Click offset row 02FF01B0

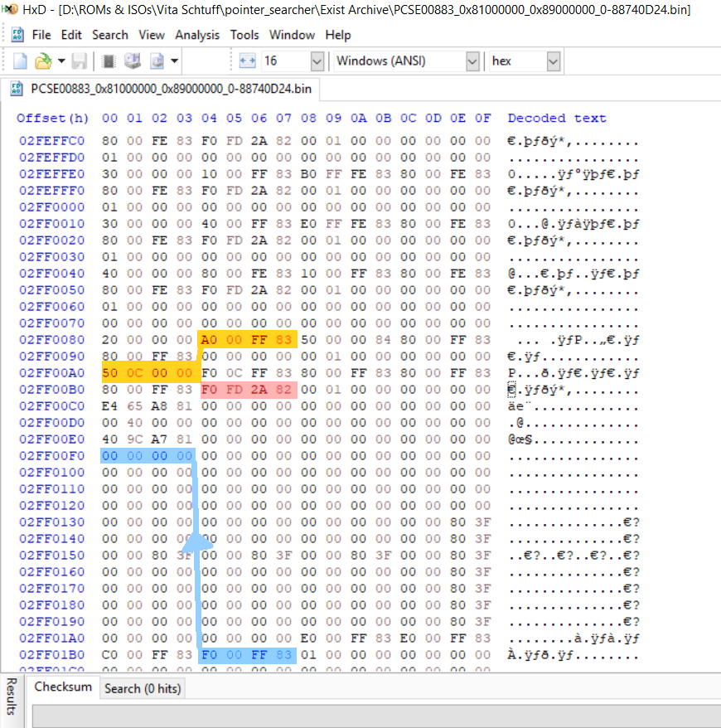tap(51, 655)
